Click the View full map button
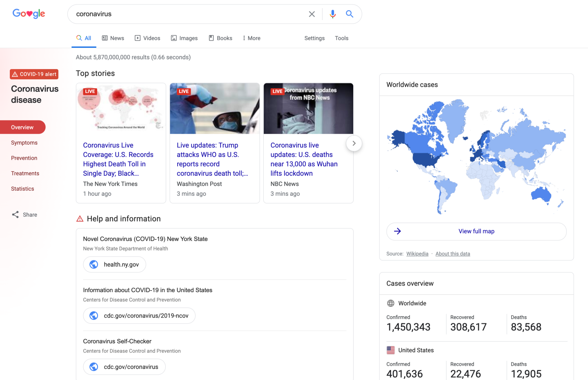 tap(476, 231)
